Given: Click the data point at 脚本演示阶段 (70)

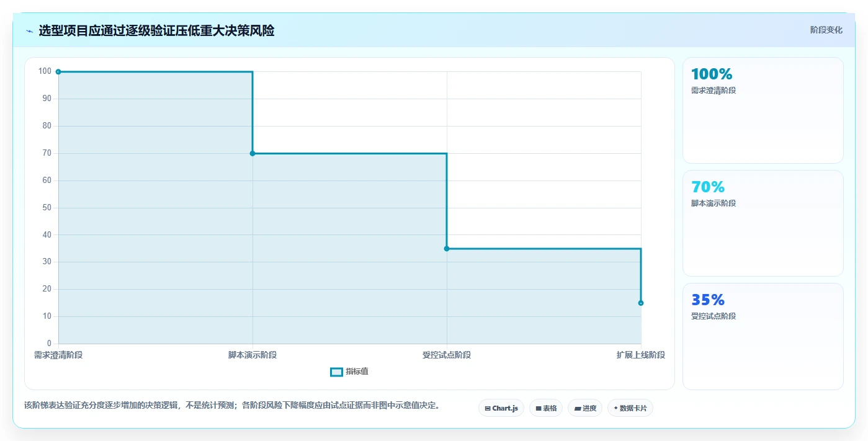Looking at the screenshot, I should [x=253, y=153].
